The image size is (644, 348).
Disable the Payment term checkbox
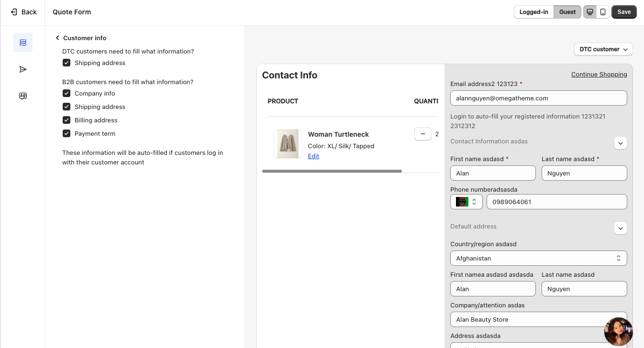tap(67, 133)
